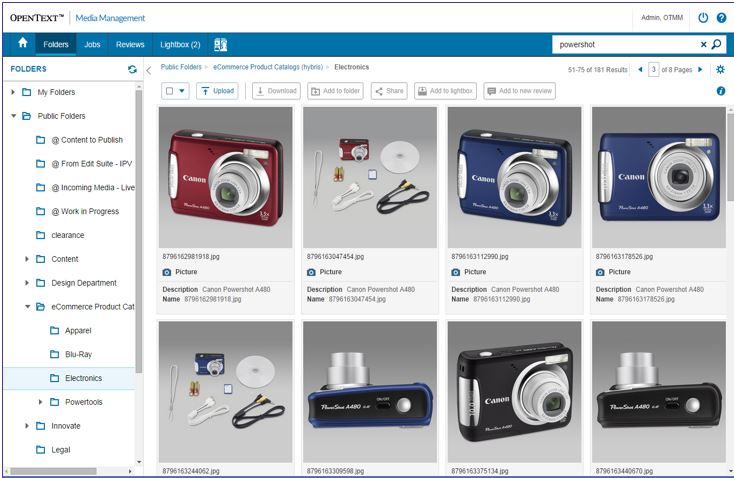This screenshot has height=478, width=734.
Task: Click the Download button
Action: pos(277,91)
